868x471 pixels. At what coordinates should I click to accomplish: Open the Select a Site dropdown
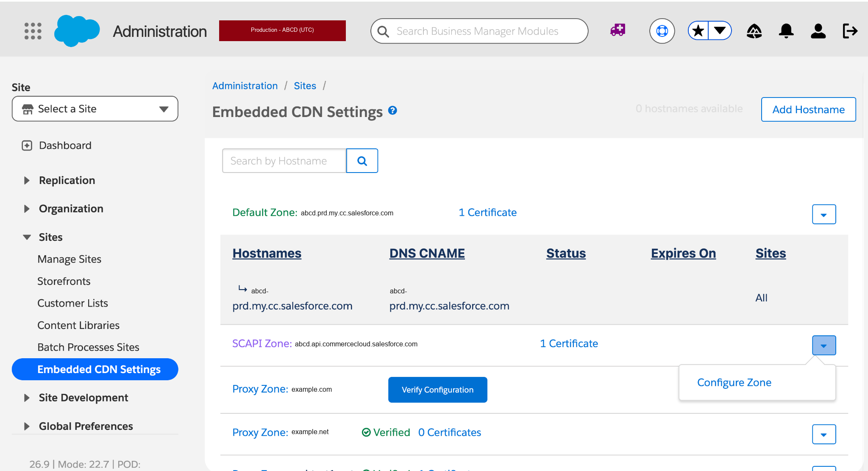(x=95, y=109)
